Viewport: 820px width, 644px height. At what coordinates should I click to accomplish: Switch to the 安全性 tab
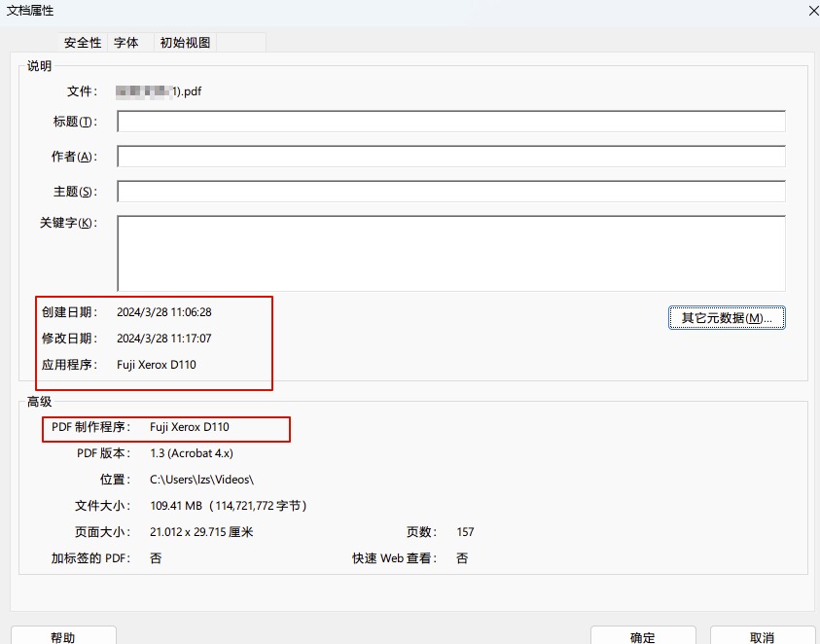(x=83, y=43)
